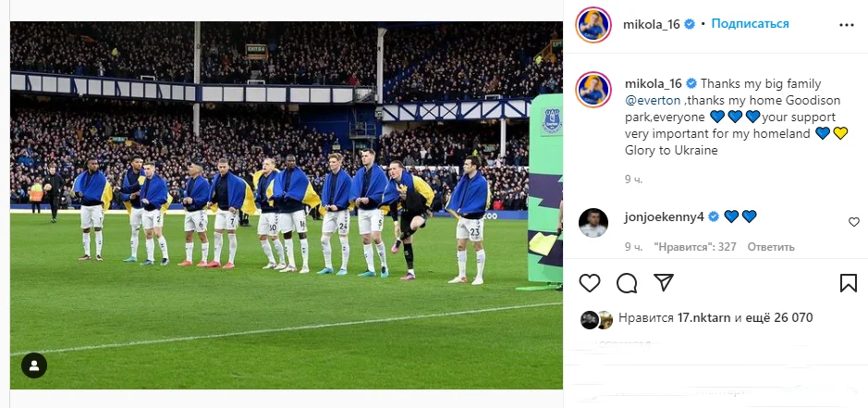Like jonjoekenny4's comment with small heart
The height and width of the screenshot is (408, 868).
pos(853,222)
